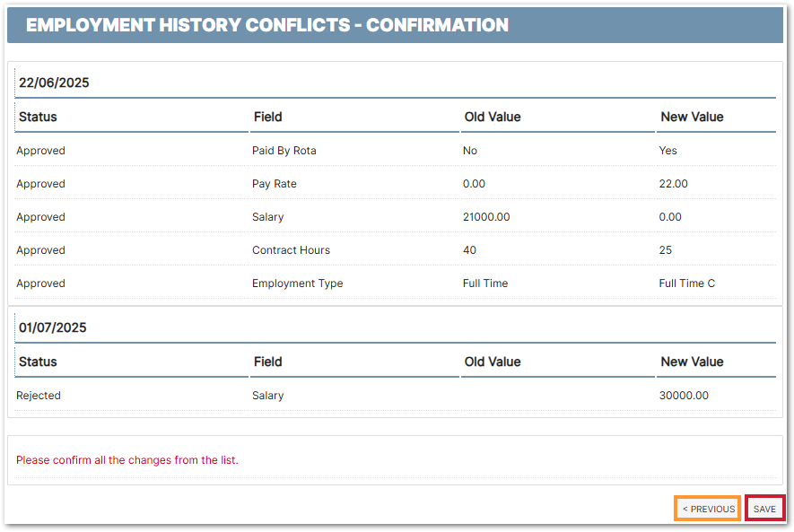The image size is (794, 532).
Task: Click the 21000.00 old salary value
Action: pos(487,217)
